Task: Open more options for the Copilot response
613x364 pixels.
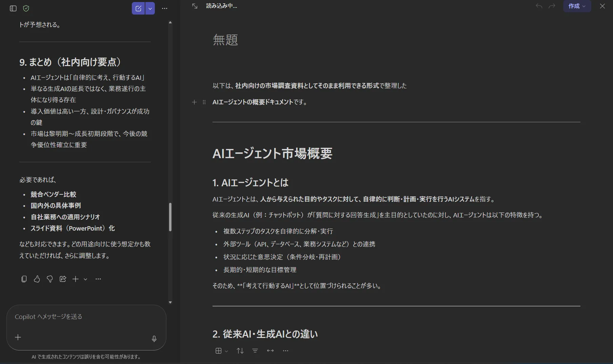Action: [98, 279]
